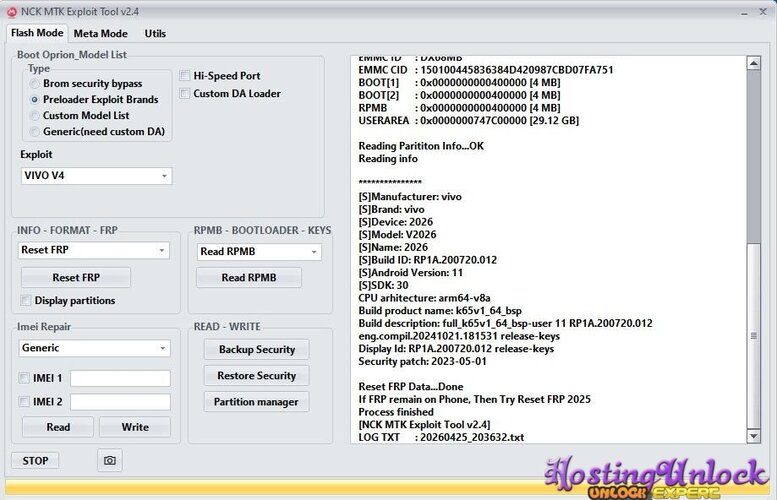The height and width of the screenshot is (500, 777).
Task: Click the '[S]SDK: 30' log line
Action: 383,285
